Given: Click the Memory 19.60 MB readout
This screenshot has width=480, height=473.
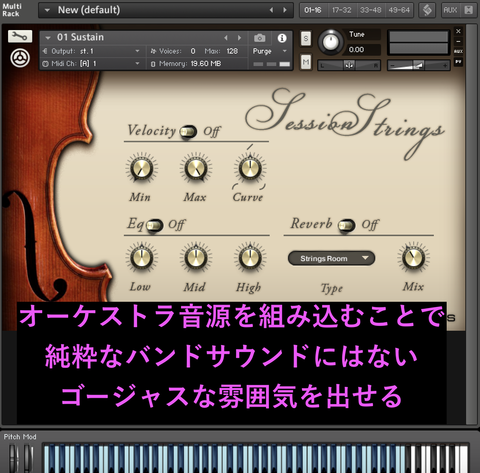Looking at the screenshot, I should (186, 64).
